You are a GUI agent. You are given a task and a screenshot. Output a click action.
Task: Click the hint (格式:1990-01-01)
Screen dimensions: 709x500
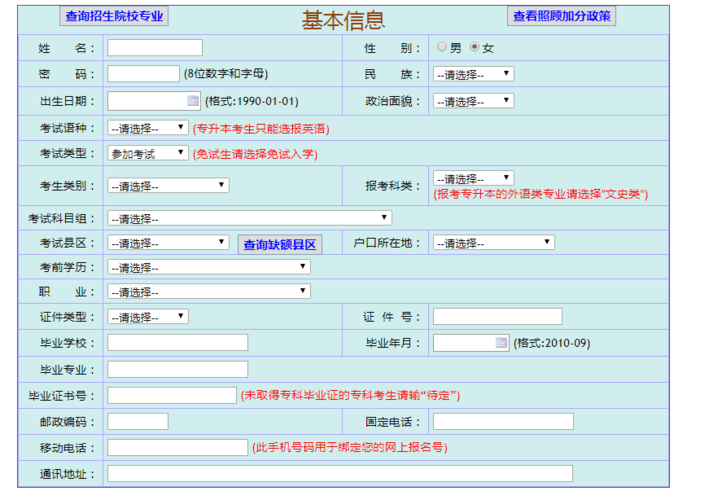252,101
